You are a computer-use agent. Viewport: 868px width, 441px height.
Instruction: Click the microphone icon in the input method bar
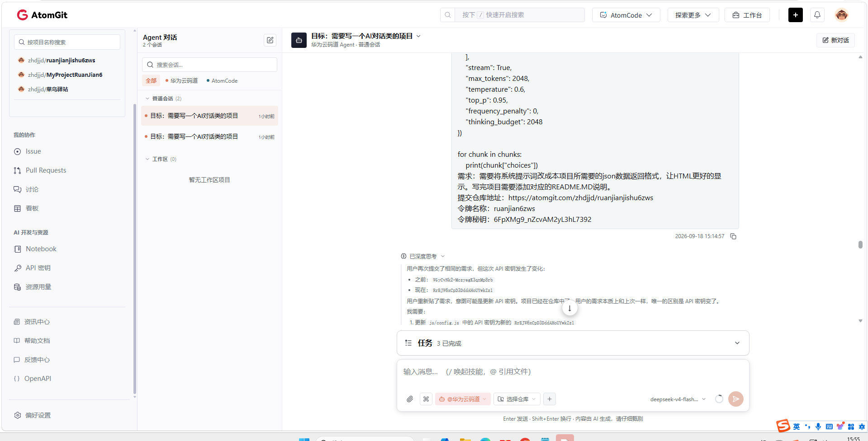818,427
